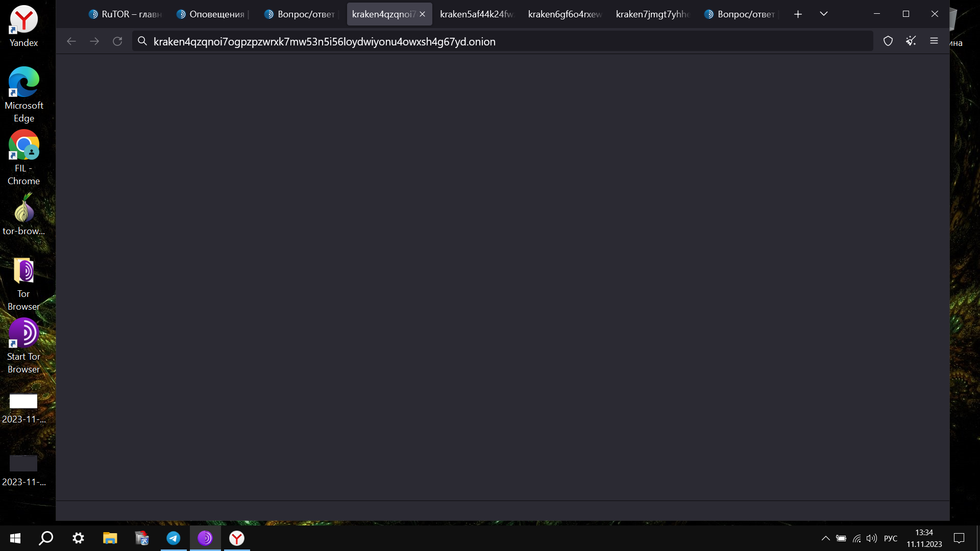Click the forward navigation arrow
This screenshot has width=980, height=551.
(x=94, y=41)
